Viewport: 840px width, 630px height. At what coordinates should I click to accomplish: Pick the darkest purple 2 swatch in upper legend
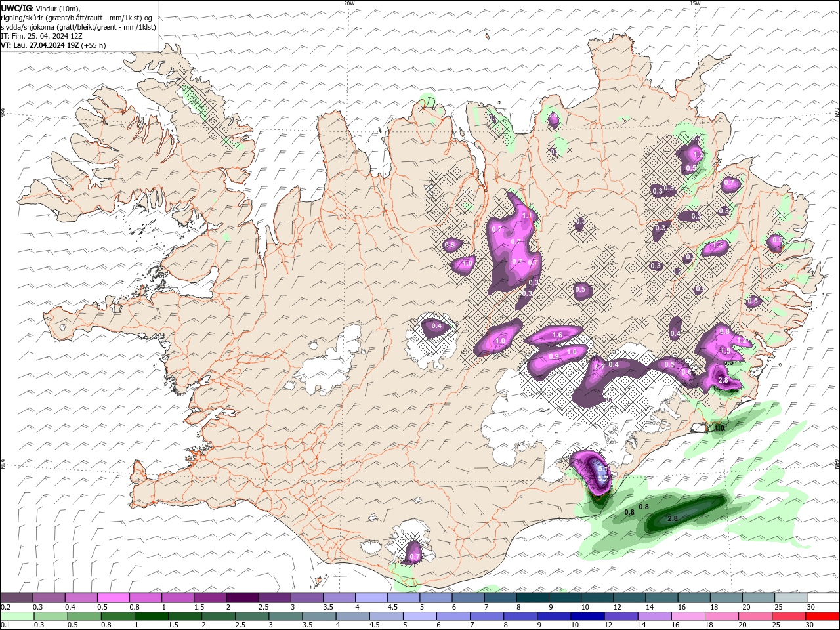click(x=242, y=598)
